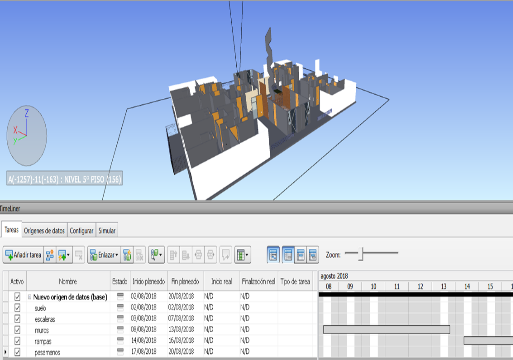Viewport: 513px width, 360px height.
Task: Click the Estado column header
Action: [120, 281]
